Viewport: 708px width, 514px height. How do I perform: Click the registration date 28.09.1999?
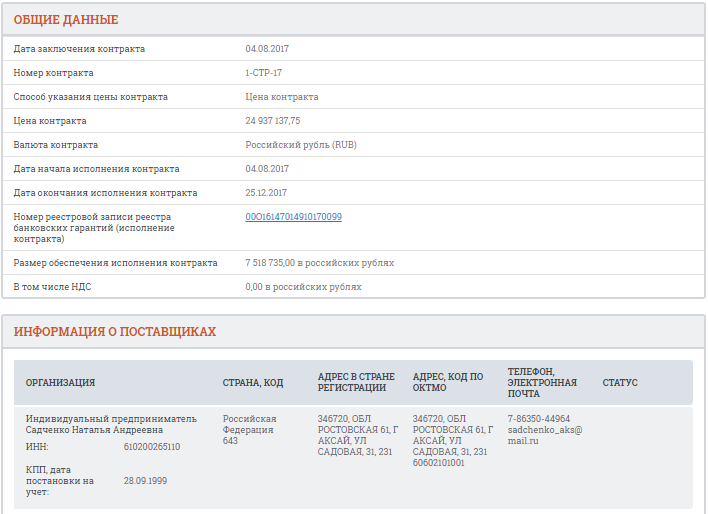145,481
